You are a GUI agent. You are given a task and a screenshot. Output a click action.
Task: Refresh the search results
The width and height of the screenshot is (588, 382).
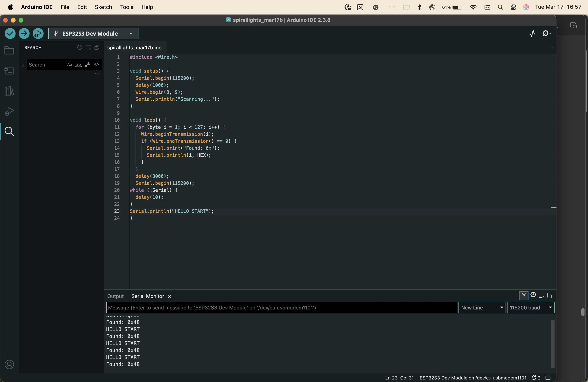point(79,47)
